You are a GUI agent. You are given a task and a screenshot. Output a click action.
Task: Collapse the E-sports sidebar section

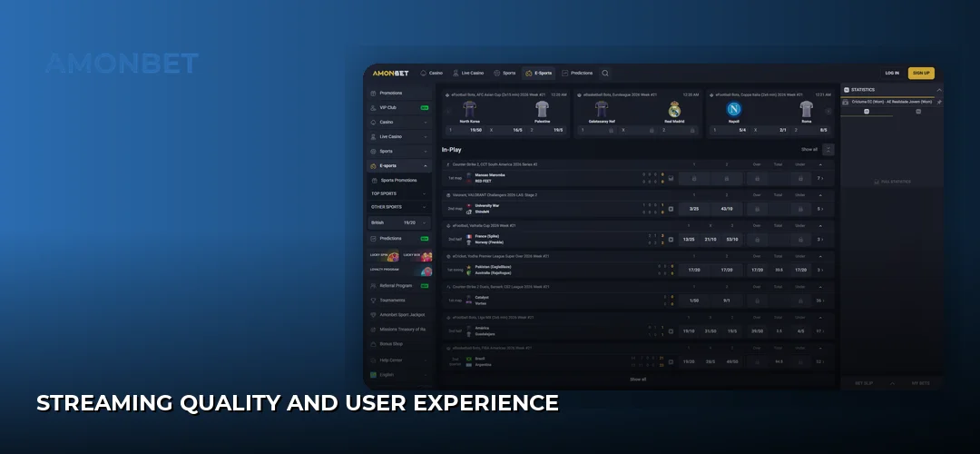click(x=426, y=166)
